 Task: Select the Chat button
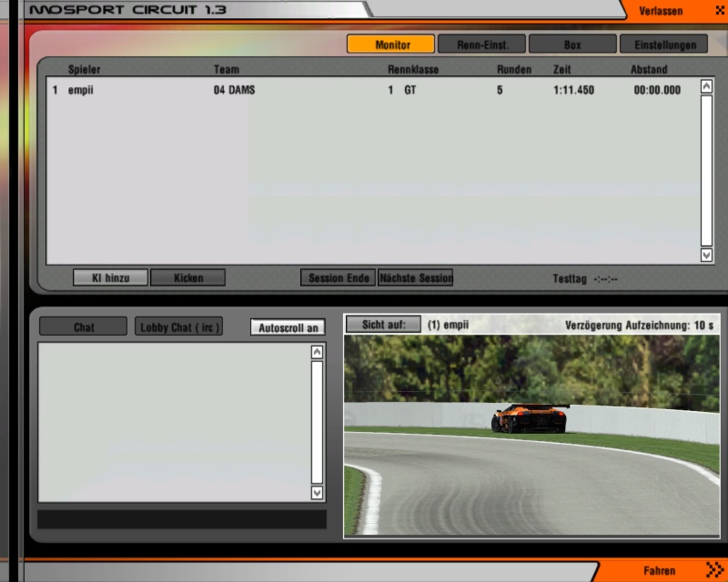tap(84, 326)
